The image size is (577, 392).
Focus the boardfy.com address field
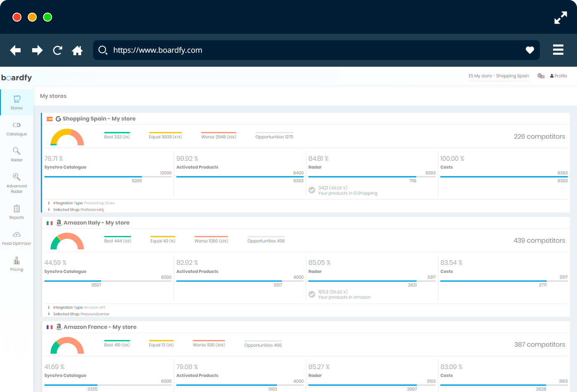[x=317, y=50]
